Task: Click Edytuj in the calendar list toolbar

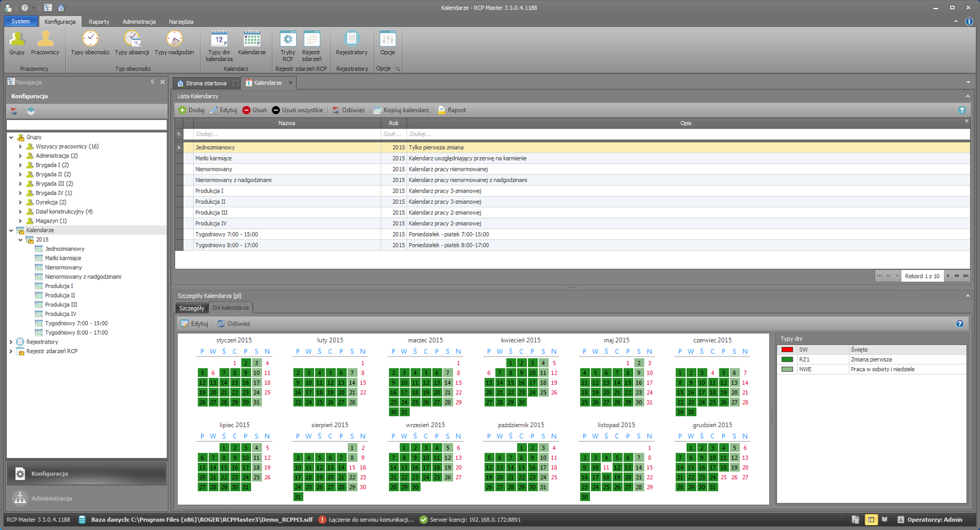Action: (x=223, y=110)
